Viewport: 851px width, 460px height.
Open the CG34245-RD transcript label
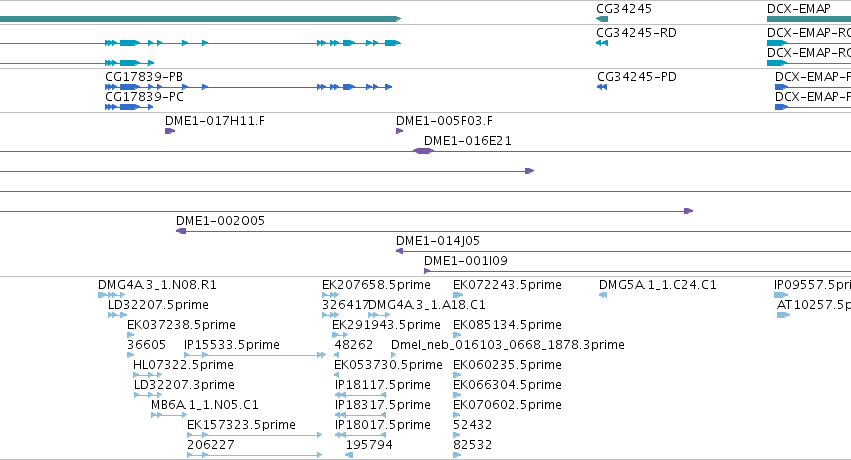(636, 33)
